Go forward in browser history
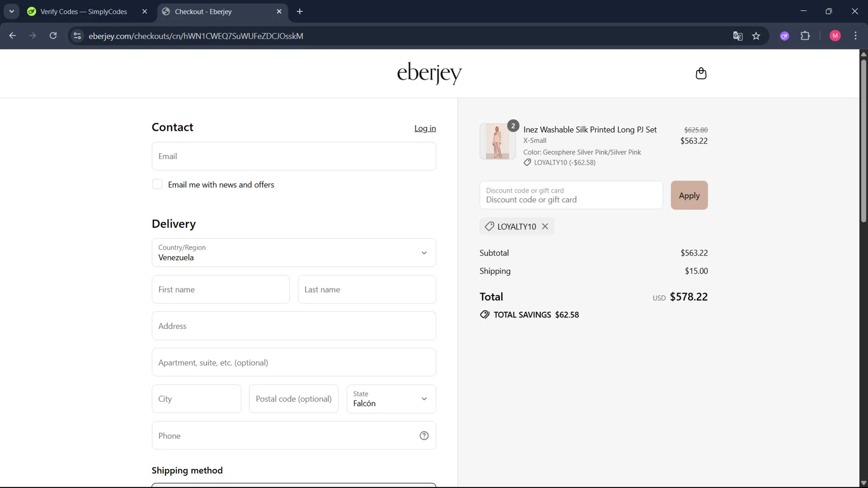Screen dimensions: 868x488 33,36
